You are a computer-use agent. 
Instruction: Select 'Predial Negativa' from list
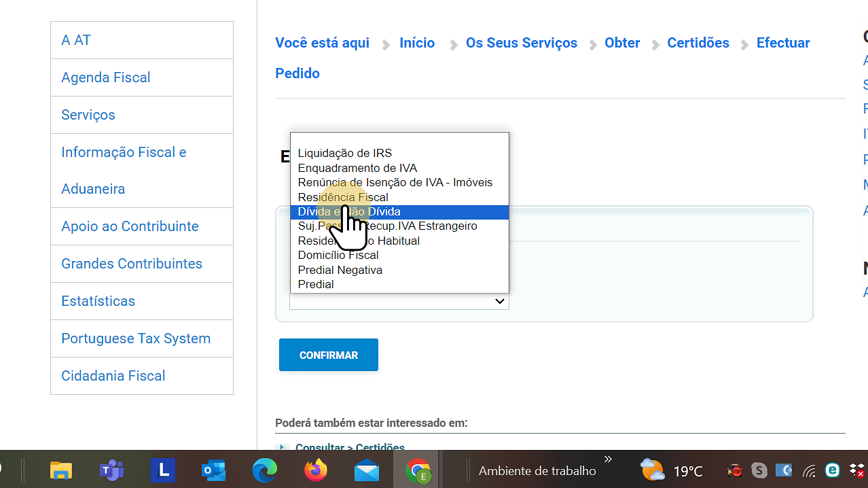pos(340,270)
